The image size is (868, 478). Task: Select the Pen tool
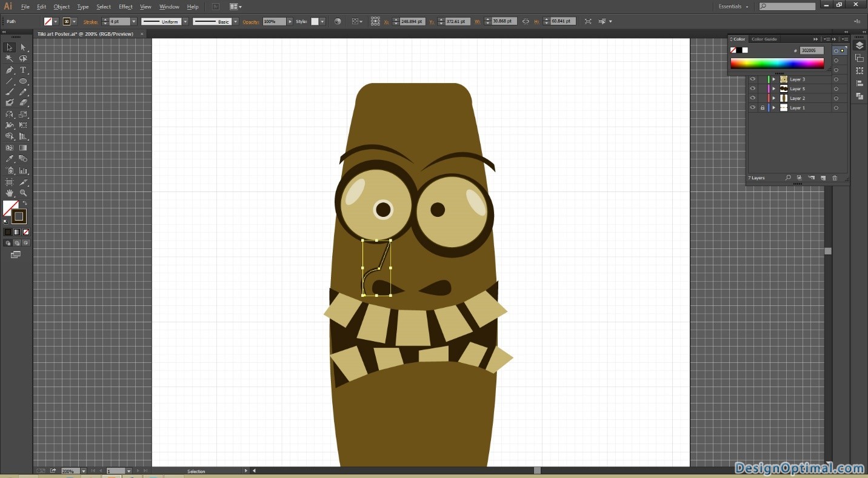9,70
